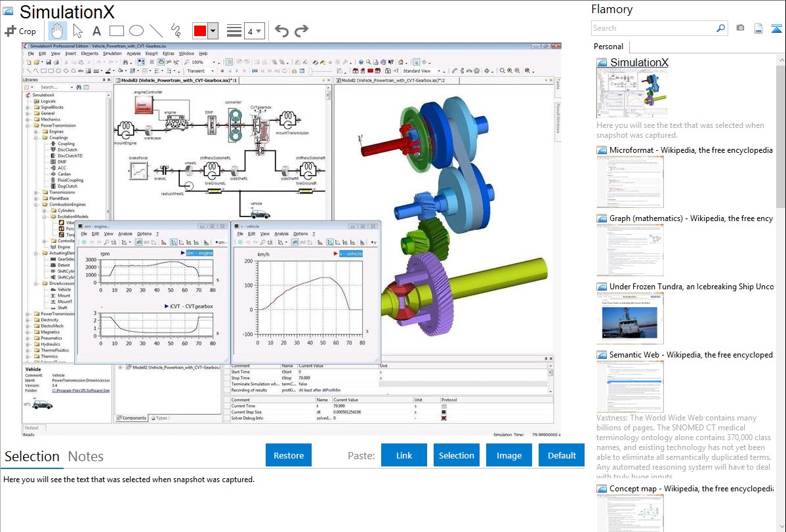Redo the last annotation
The image size is (786, 532).
click(301, 31)
